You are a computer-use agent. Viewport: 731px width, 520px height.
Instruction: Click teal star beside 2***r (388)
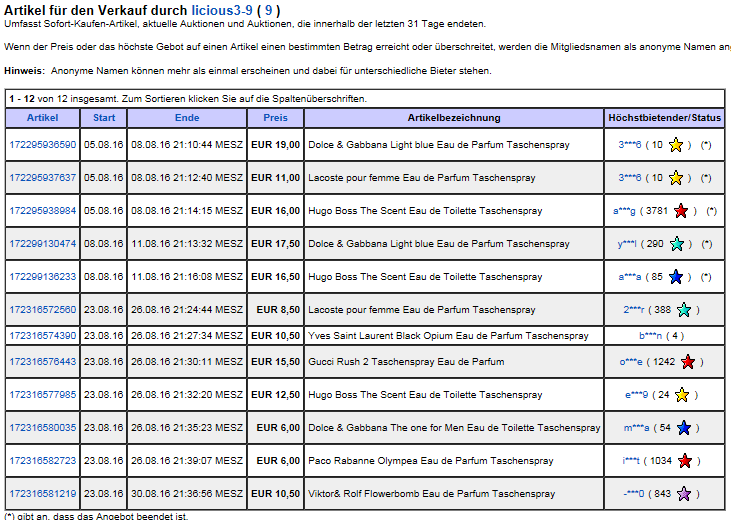pyautogui.click(x=684, y=310)
